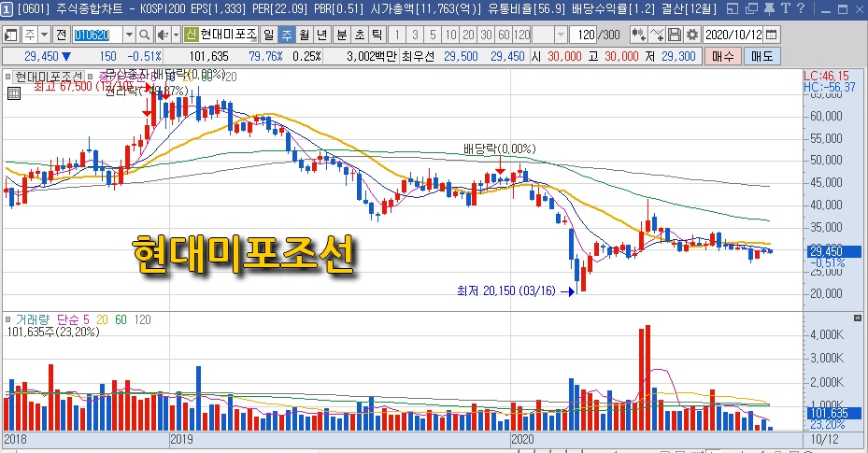This screenshot has width=868, height=453.
Task: Click the 2019 time axis label
Action: pyautogui.click(x=181, y=439)
